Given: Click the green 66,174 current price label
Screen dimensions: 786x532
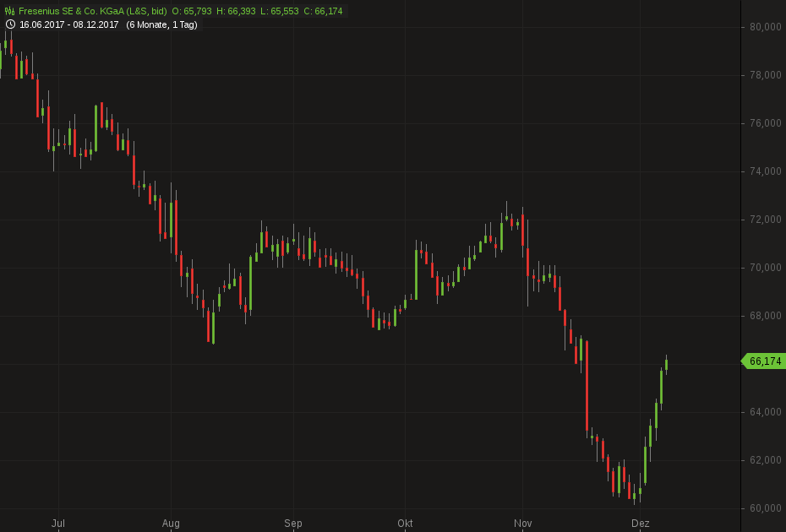Looking at the screenshot, I should (764, 361).
